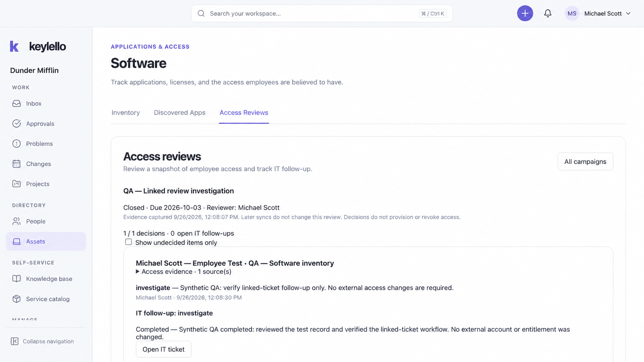644x362 pixels.
Task: Enable Show undecided items only checkbox
Action: [128, 242]
